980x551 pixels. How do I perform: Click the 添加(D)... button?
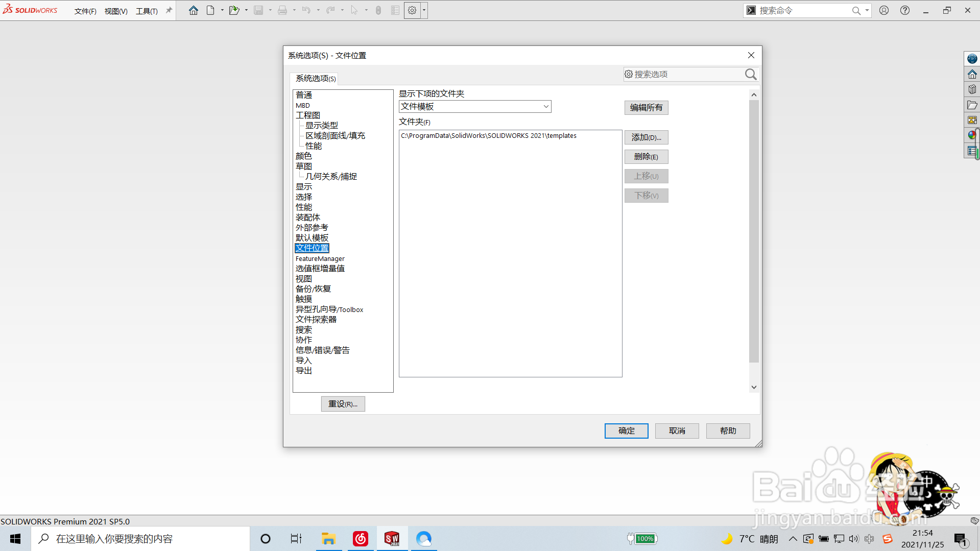[646, 137]
